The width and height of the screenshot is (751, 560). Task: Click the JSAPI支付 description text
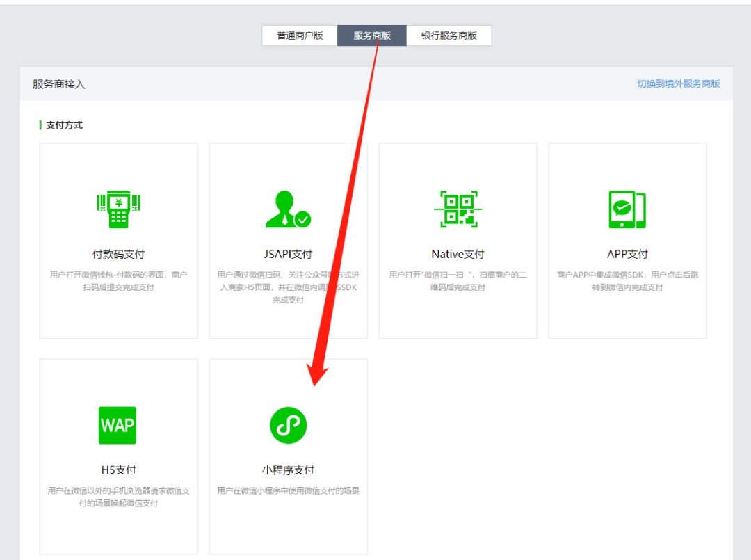[x=288, y=287]
